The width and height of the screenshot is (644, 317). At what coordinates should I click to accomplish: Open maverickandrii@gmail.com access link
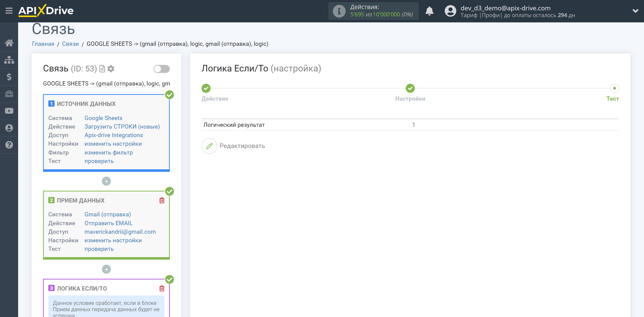120,232
